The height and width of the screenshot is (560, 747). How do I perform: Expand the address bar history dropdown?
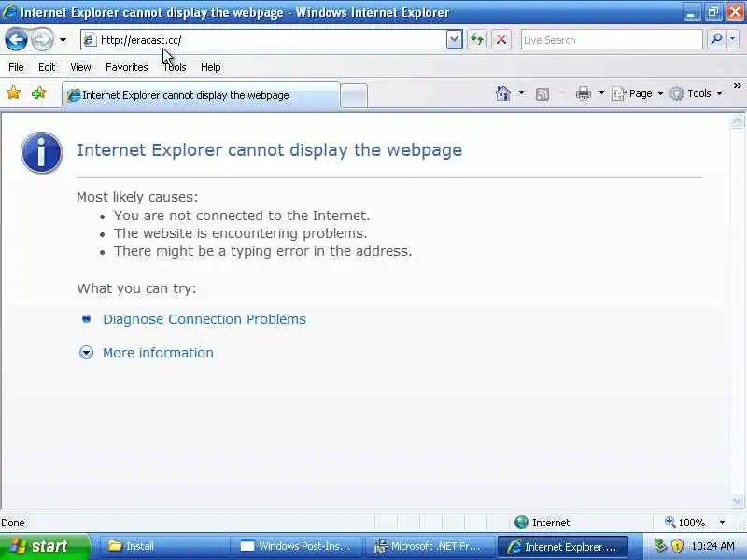click(454, 40)
